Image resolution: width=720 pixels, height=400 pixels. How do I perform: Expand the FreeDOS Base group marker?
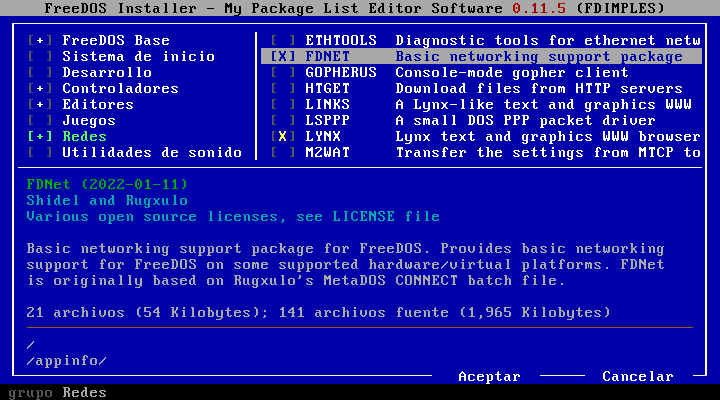pyautogui.click(x=41, y=41)
